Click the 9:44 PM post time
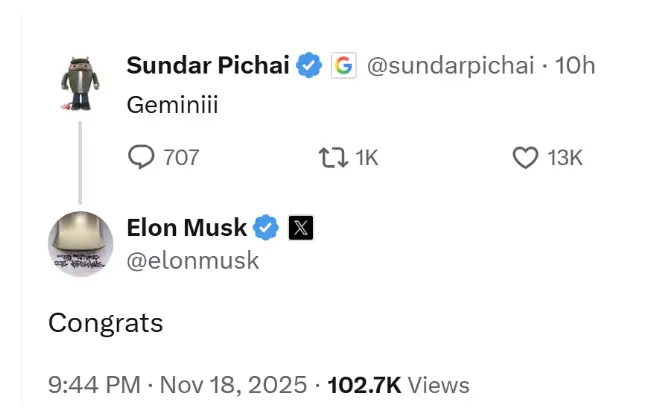Screen dimensions: 664x409 point(94,384)
